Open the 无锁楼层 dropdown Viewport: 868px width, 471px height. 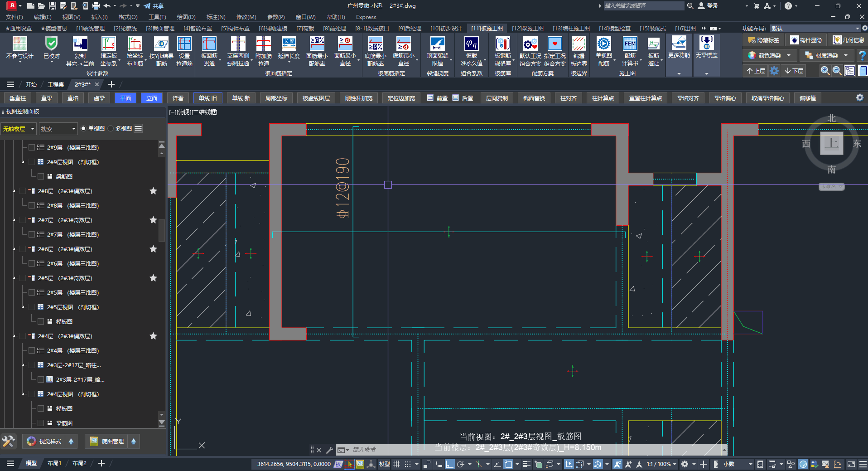point(19,129)
